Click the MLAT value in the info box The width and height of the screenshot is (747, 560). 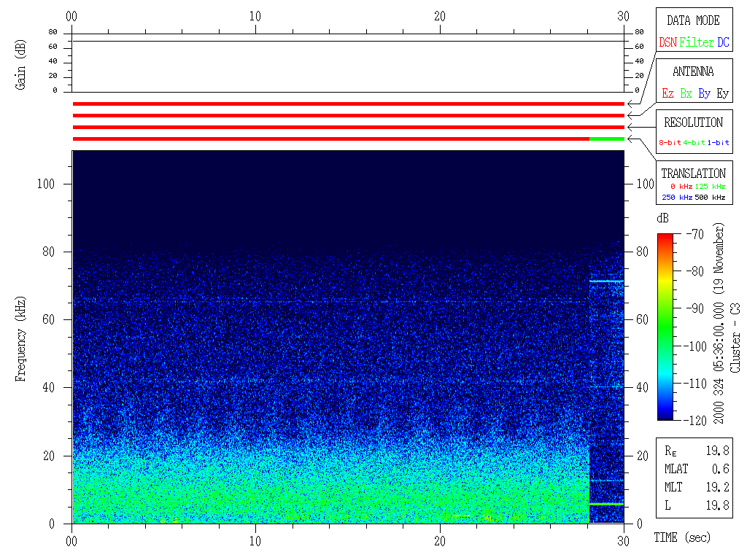pos(720,469)
